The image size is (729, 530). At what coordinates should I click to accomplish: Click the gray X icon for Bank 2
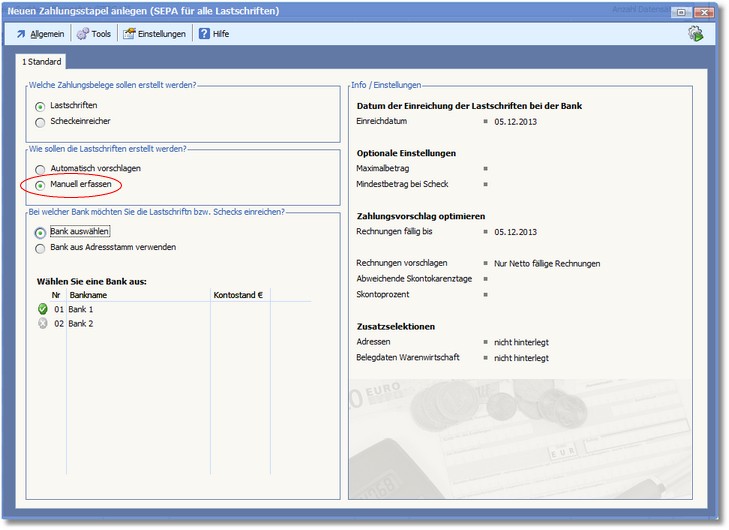point(42,324)
